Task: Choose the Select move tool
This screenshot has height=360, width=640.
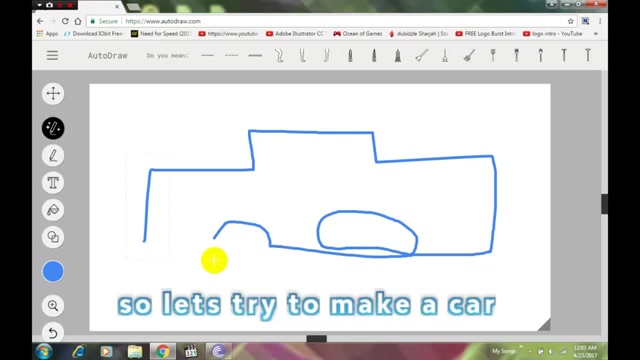Action: click(x=53, y=93)
